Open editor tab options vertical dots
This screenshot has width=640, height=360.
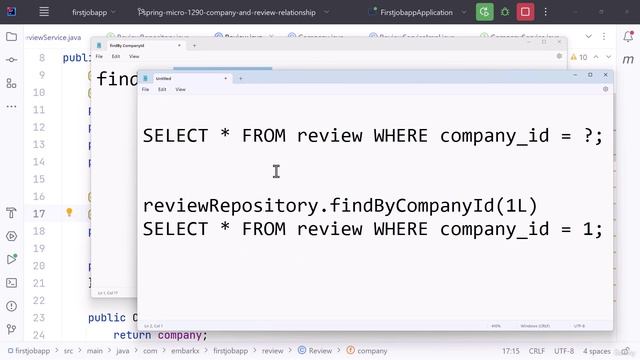pyautogui.click(x=604, y=36)
